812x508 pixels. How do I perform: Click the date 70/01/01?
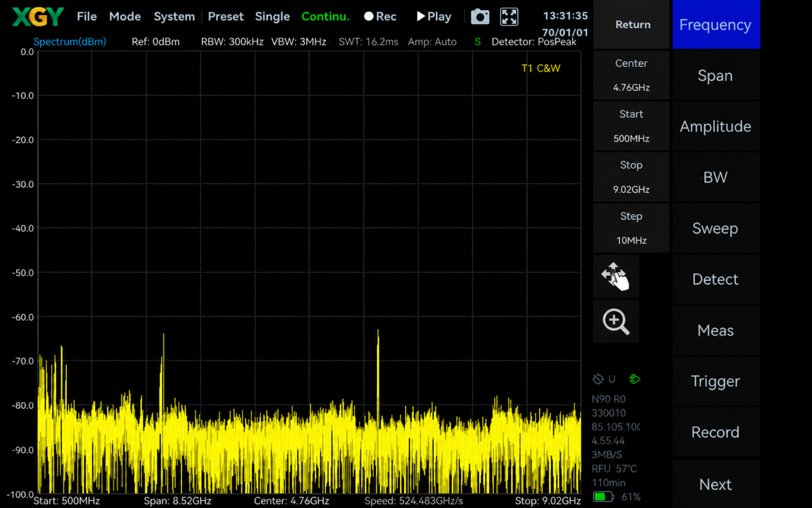(x=565, y=32)
